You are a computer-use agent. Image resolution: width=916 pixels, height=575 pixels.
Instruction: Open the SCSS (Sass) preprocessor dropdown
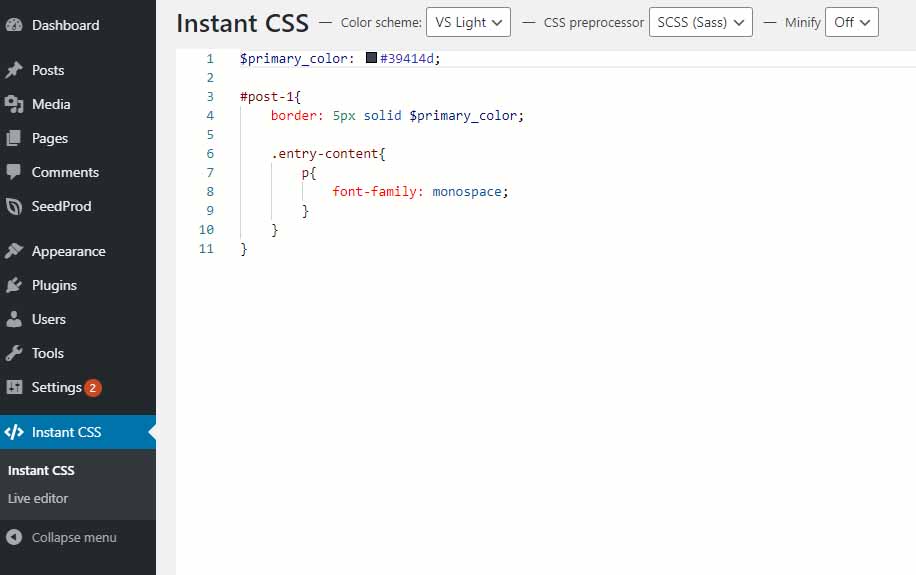pos(700,22)
